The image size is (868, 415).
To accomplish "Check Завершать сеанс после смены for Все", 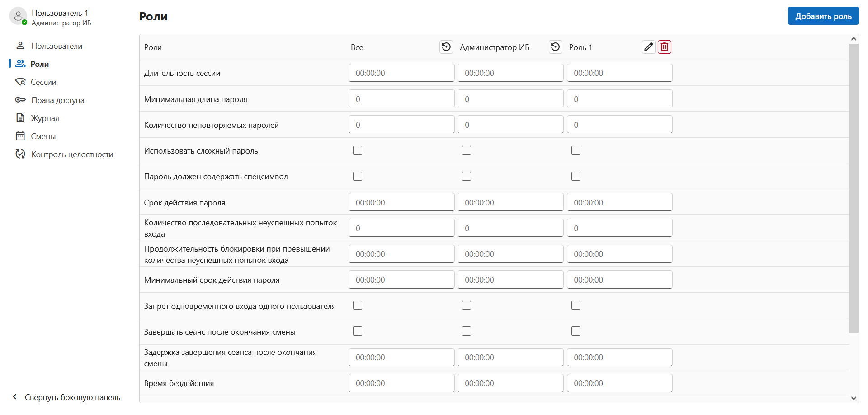I will point(358,331).
